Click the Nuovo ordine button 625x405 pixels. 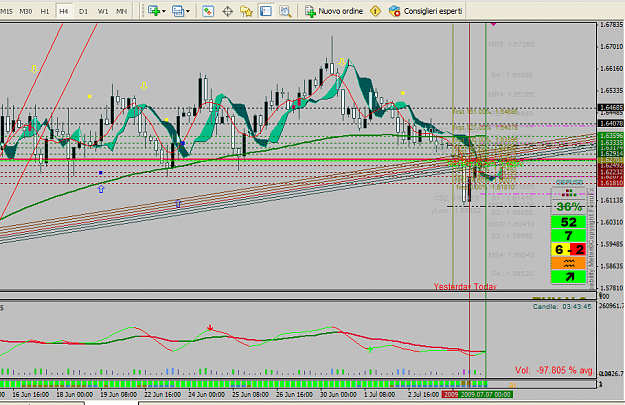(334, 11)
